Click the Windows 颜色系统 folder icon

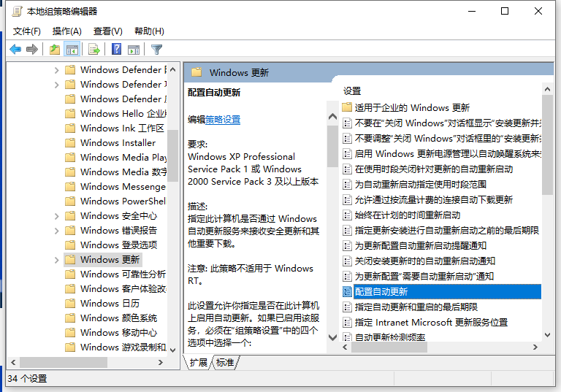coord(70,318)
